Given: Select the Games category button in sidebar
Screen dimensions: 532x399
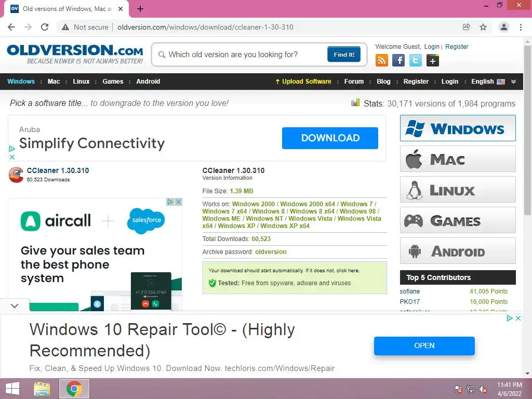Looking at the screenshot, I should pos(458,220).
